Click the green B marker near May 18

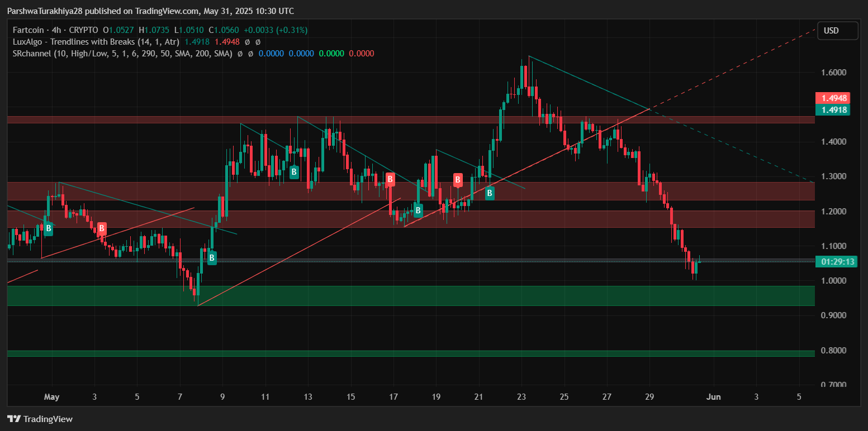(x=418, y=210)
